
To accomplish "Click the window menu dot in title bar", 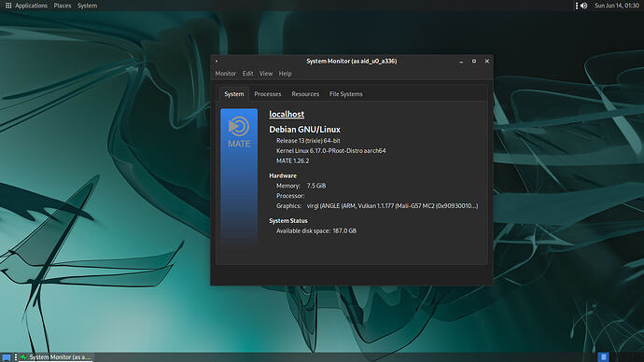I will (x=217, y=62).
